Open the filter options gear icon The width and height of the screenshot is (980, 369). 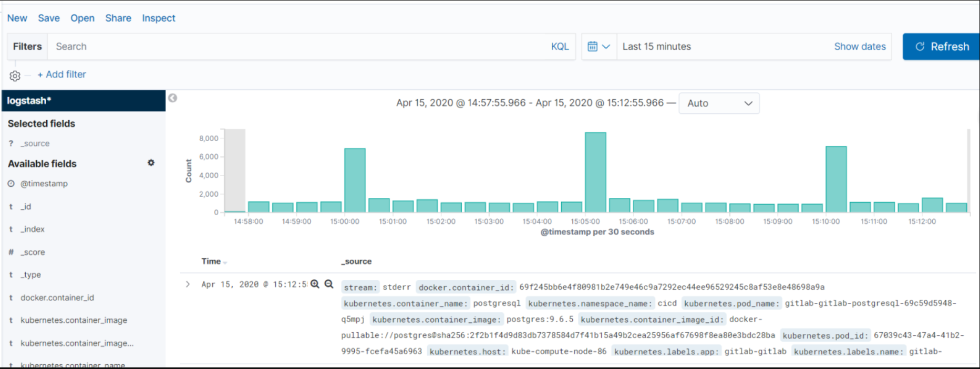pos(15,76)
